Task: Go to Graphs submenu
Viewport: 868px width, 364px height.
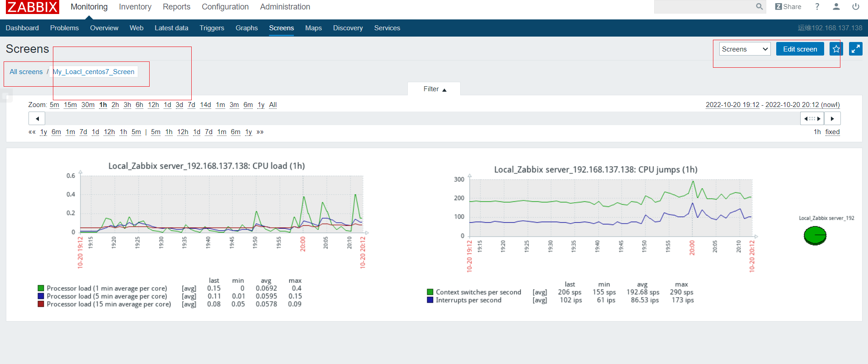Action: coord(246,28)
